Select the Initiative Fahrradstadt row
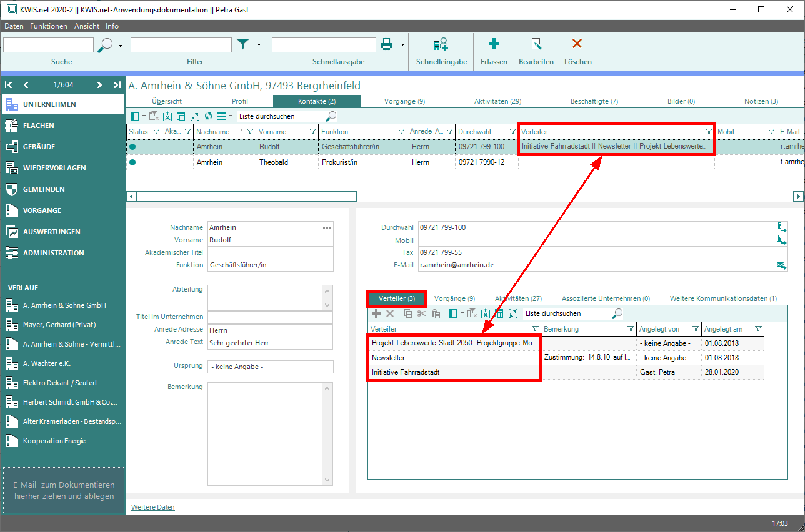This screenshot has width=805, height=532. point(566,372)
